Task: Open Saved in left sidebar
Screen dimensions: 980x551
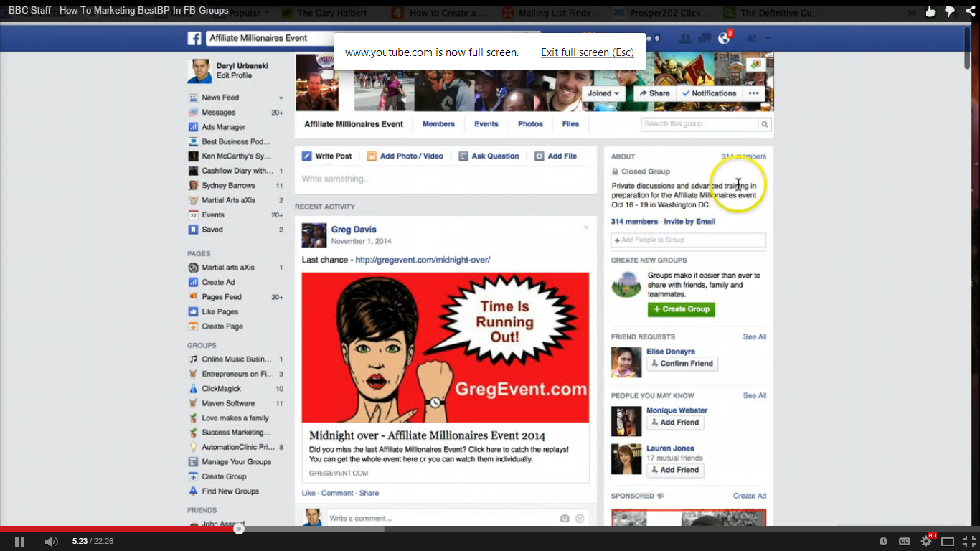Action: [212, 230]
